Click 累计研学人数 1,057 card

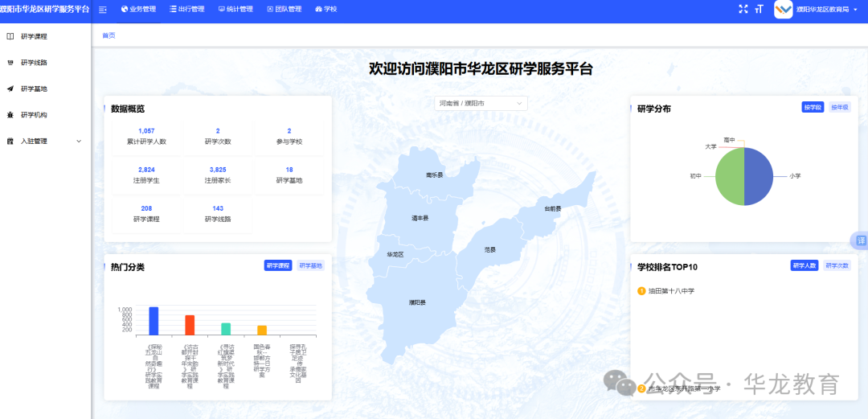click(147, 137)
